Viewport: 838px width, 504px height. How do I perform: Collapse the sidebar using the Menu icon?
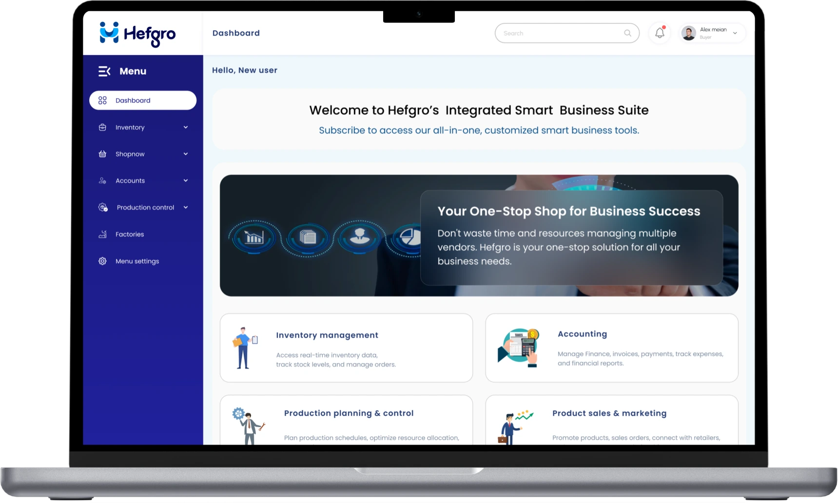point(104,71)
